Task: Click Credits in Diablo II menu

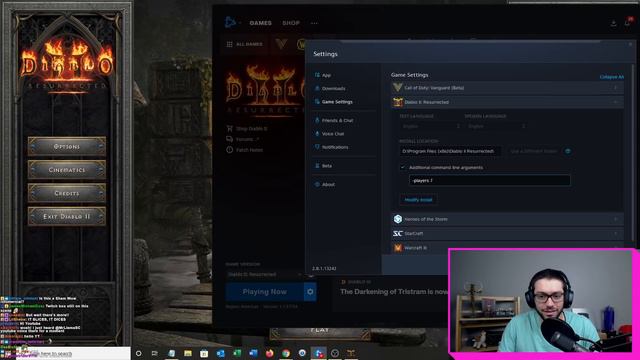Action: 67,193
